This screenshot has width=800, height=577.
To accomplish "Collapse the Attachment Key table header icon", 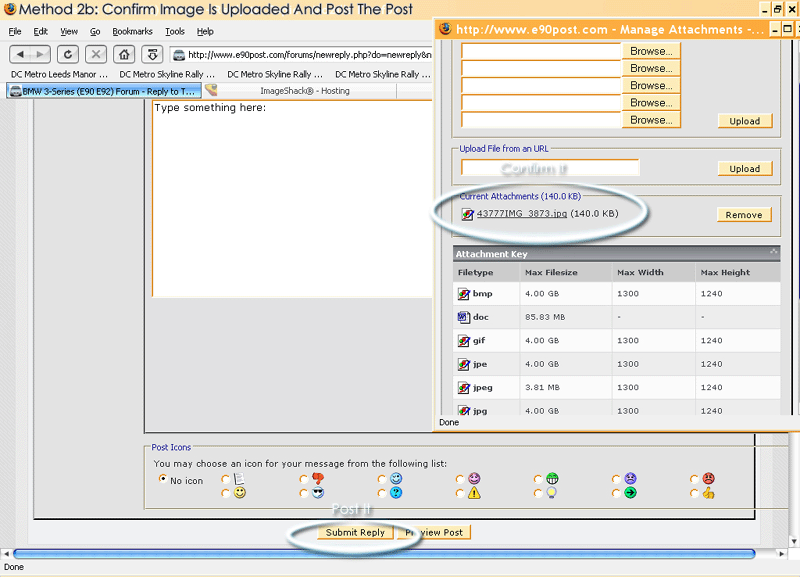I will [x=773, y=252].
